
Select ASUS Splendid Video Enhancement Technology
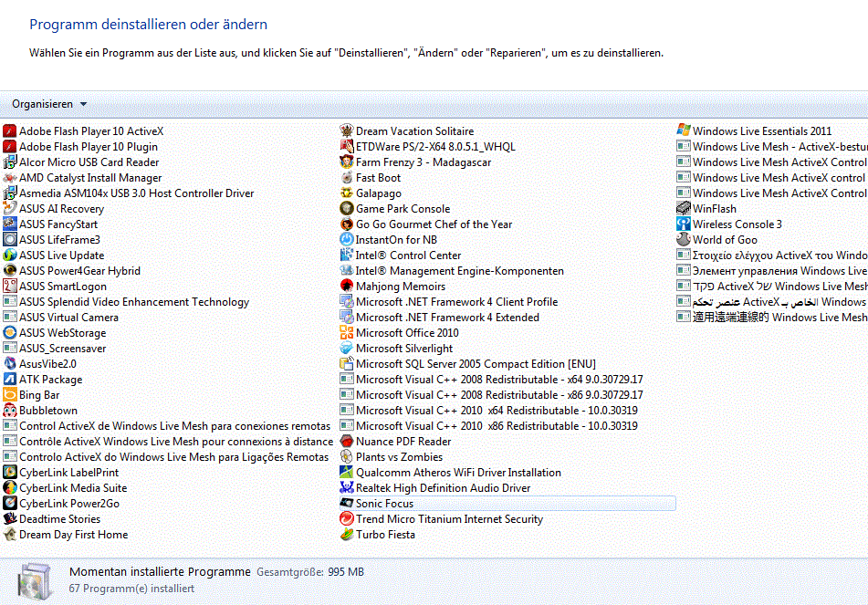126,302
